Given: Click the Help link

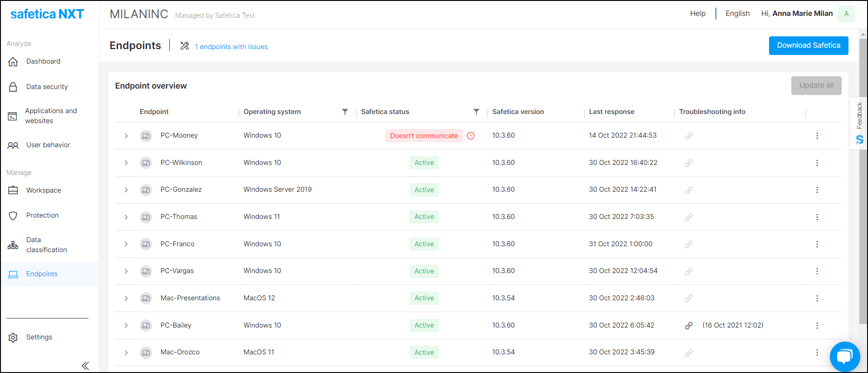Looking at the screenshot, I should [698, 14].
